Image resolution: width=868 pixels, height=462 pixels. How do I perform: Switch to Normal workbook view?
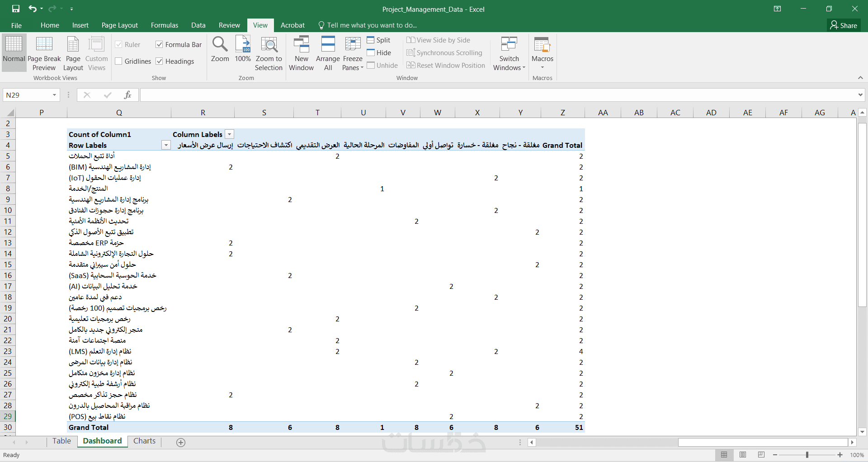(x=14, y=52)
